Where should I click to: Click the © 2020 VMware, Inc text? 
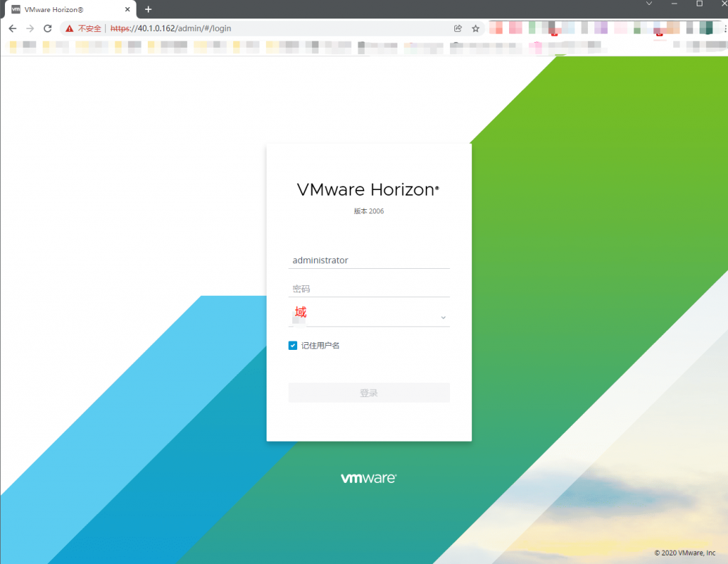tap(685, 553)
